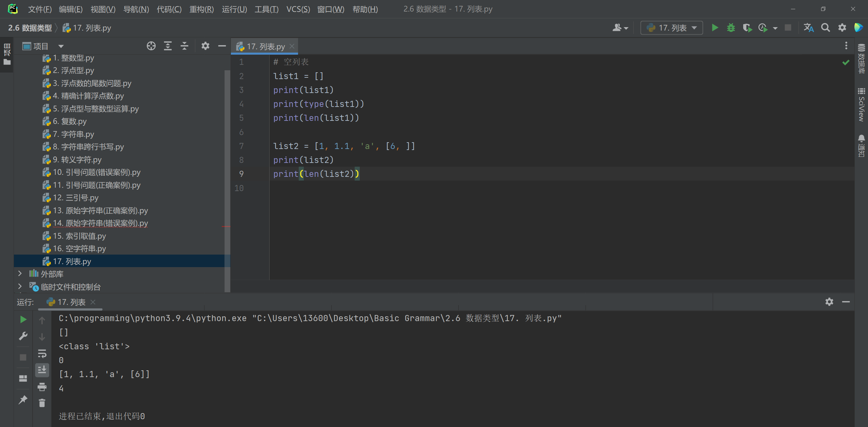Open the run configuration selector 17. 列表
Image resolution: width=868 pixels, height=427 pixels.
(x=671, y=27)
